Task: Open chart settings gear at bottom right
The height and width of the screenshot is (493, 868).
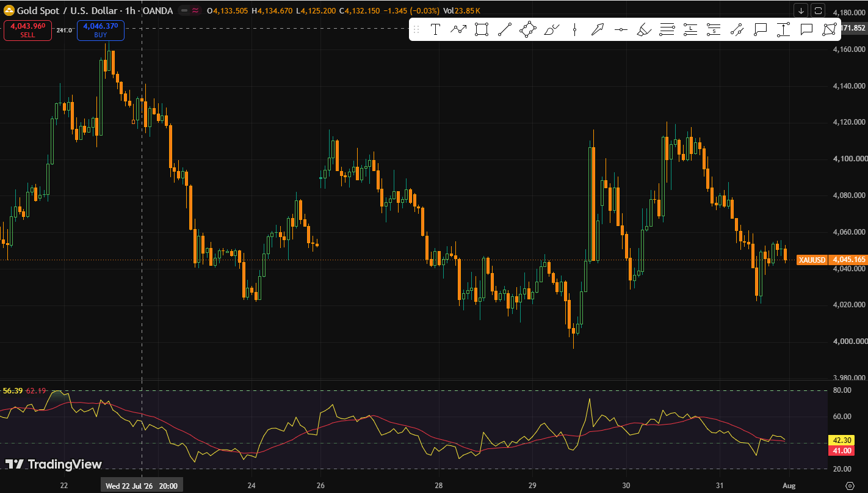Action: tap(850, 486)
